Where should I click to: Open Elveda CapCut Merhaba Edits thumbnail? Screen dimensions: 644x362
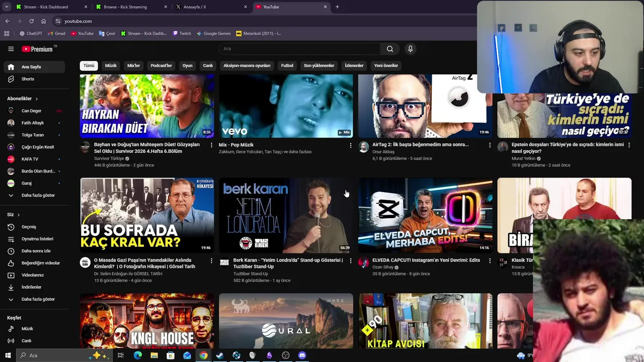[425, 215]
